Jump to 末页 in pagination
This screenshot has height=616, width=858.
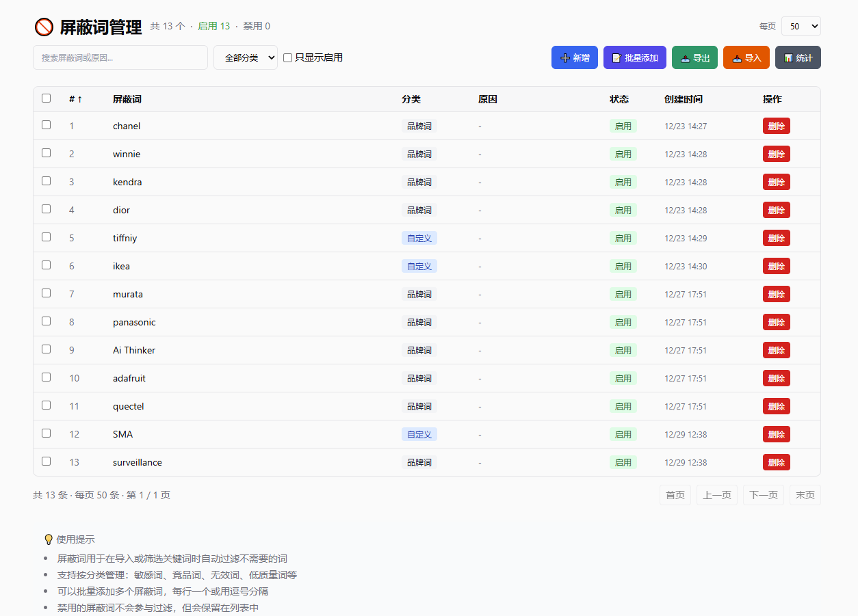[805, 495]
